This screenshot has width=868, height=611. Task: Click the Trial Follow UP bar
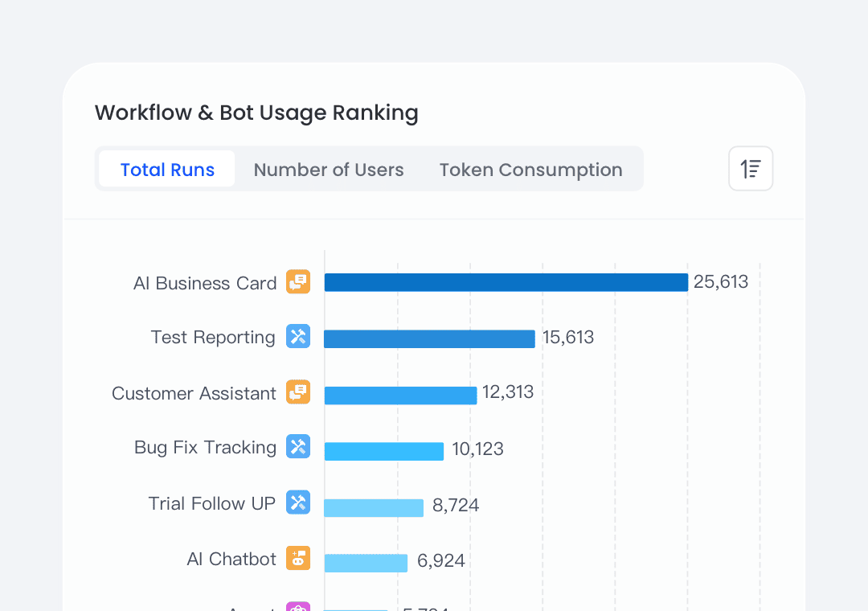point(374,507)
